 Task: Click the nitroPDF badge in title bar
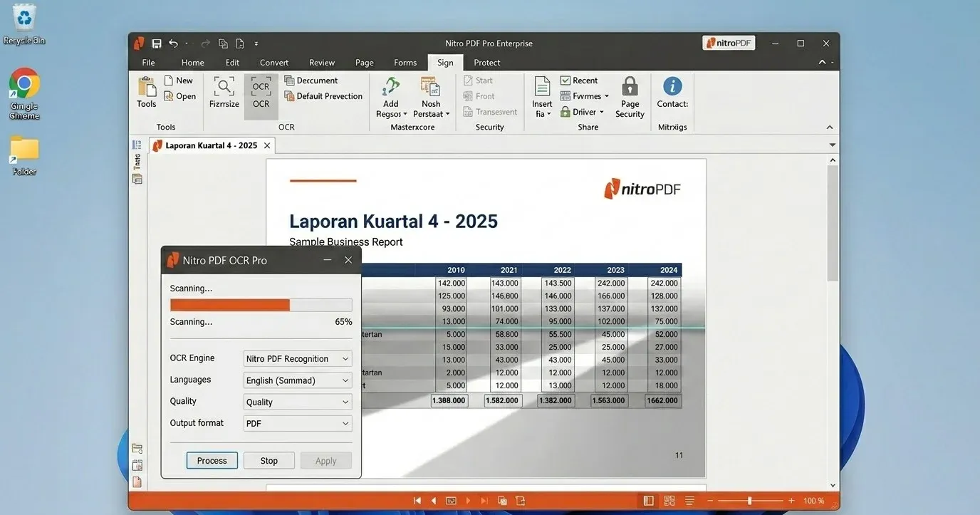729,43
